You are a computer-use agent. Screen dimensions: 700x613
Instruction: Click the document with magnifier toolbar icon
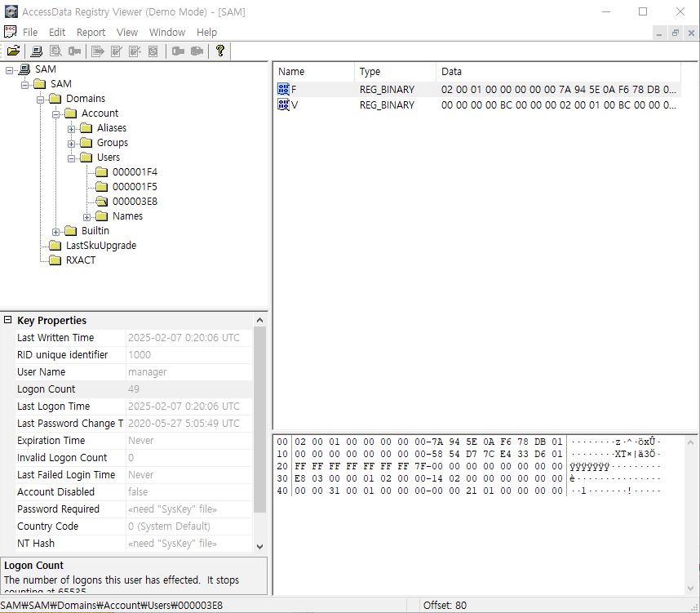point(55,51)
